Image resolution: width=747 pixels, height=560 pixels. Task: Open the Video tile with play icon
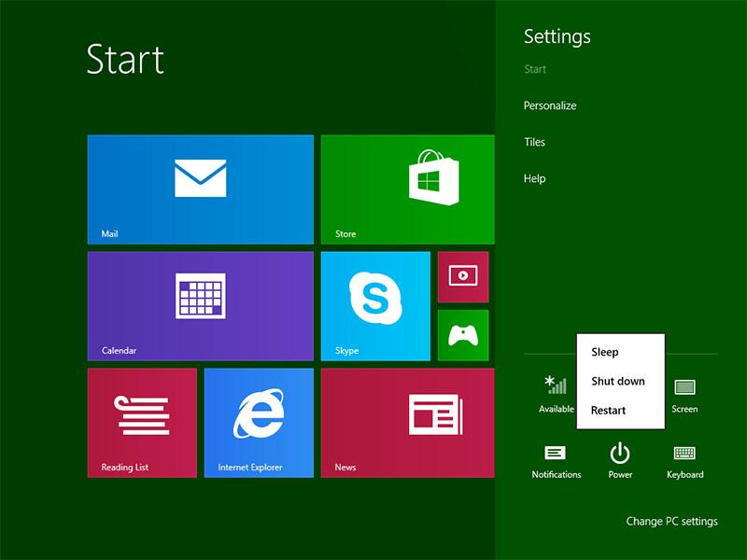click(463, 276)
